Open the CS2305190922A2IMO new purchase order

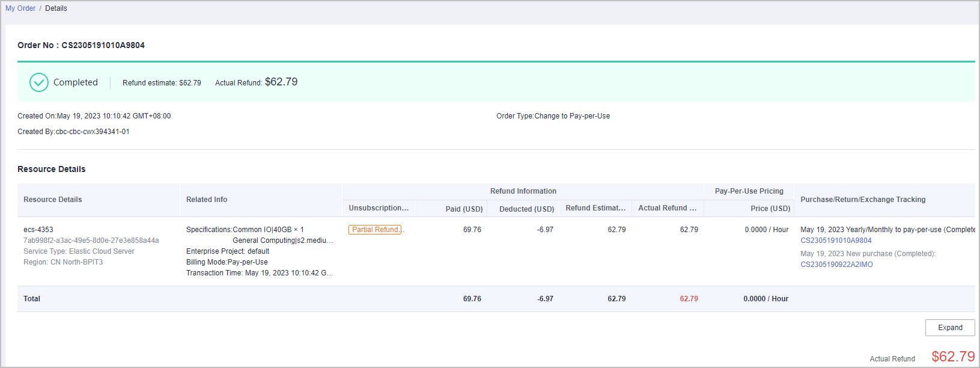[836, 265]
